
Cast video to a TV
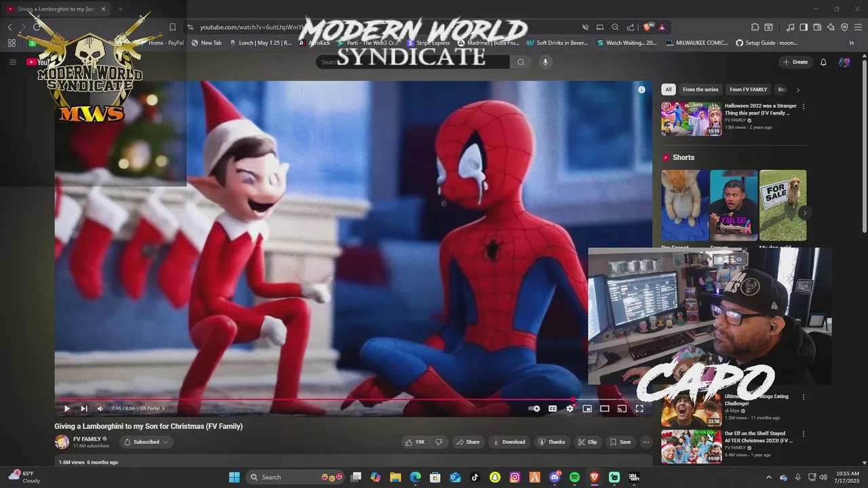pyautogui.click(x=622, y=409)
